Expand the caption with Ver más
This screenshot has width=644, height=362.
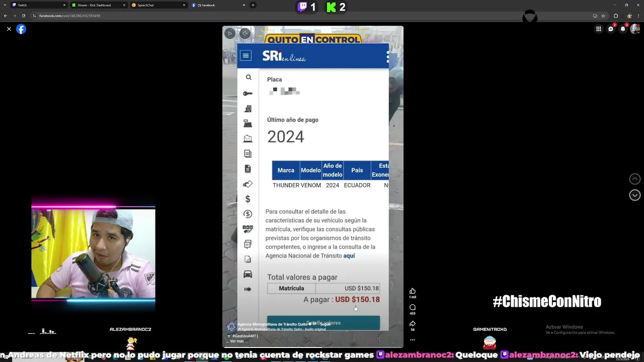pos(236,341)
